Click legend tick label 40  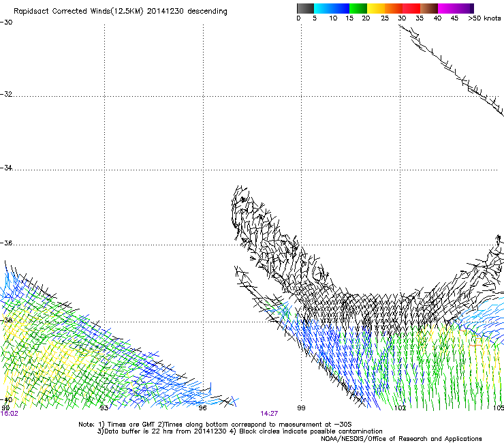coord(437,18)
